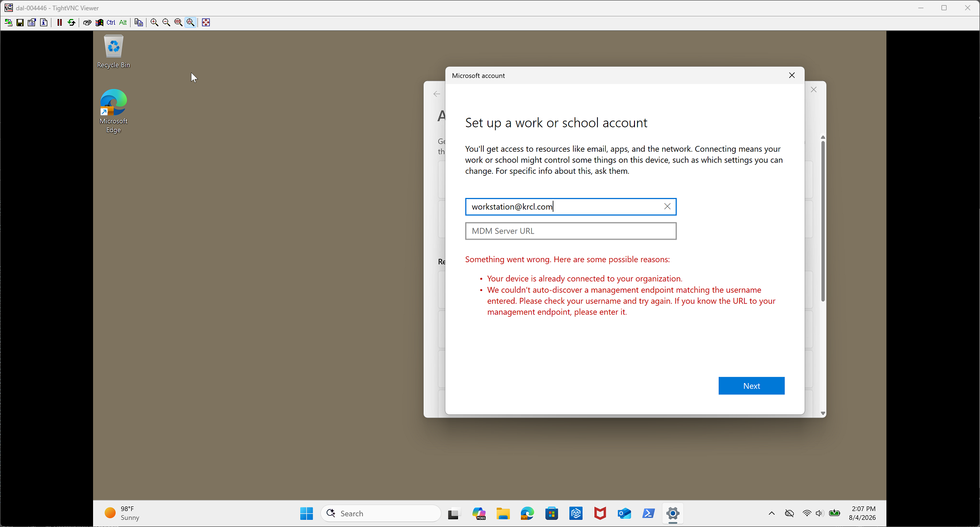Switch TightVNC to full screen
Image resolution: width=980 pixels, height=527 pixels.
point(206,23)
